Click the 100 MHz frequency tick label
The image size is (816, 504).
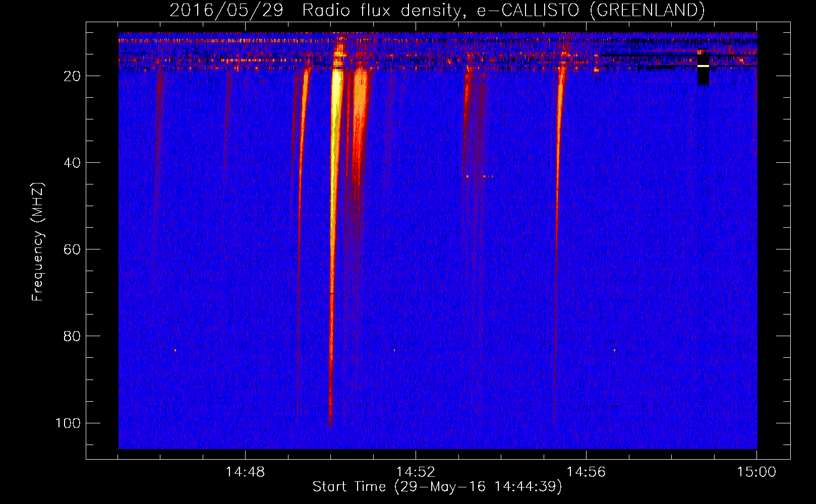pyautogui.click(x=68, y=423)
